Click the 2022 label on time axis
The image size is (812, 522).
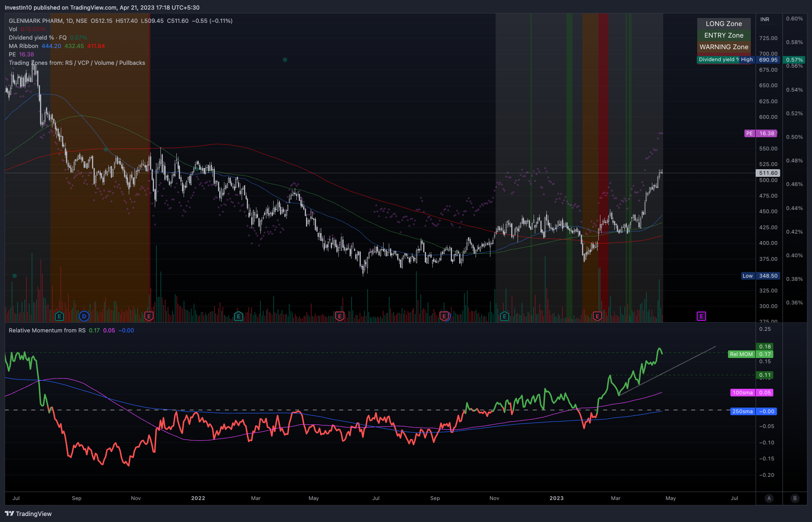[x=198, y=498]
